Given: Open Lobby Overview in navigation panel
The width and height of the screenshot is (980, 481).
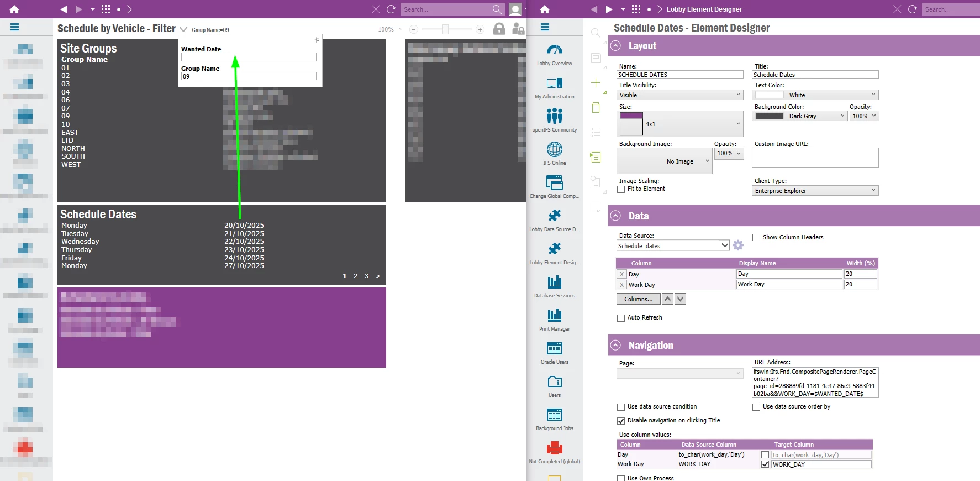Looking at the screenshot, I should click(555, 54).
